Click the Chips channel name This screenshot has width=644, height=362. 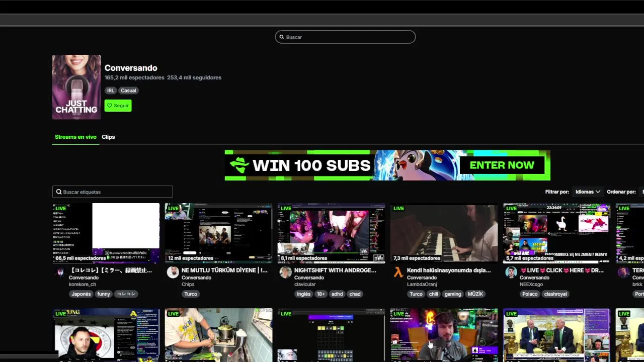click(188, 284)
